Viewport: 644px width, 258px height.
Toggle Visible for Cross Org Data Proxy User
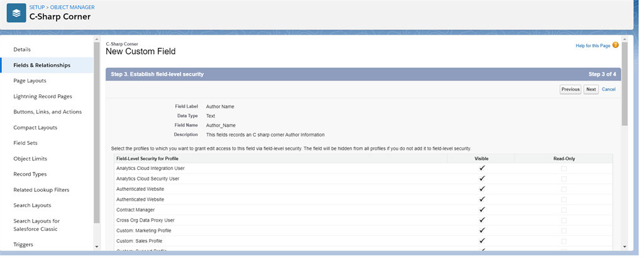(482, 220)
